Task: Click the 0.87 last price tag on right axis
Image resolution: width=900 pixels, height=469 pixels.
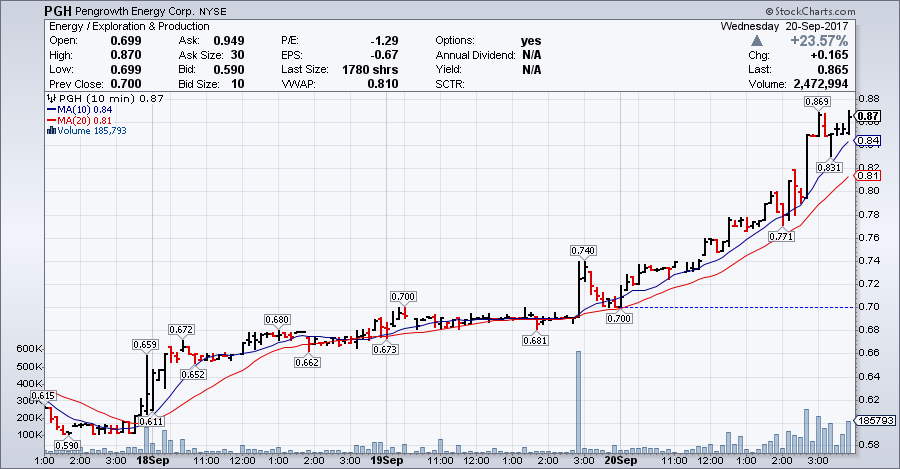Action: (x=867, y=117)
